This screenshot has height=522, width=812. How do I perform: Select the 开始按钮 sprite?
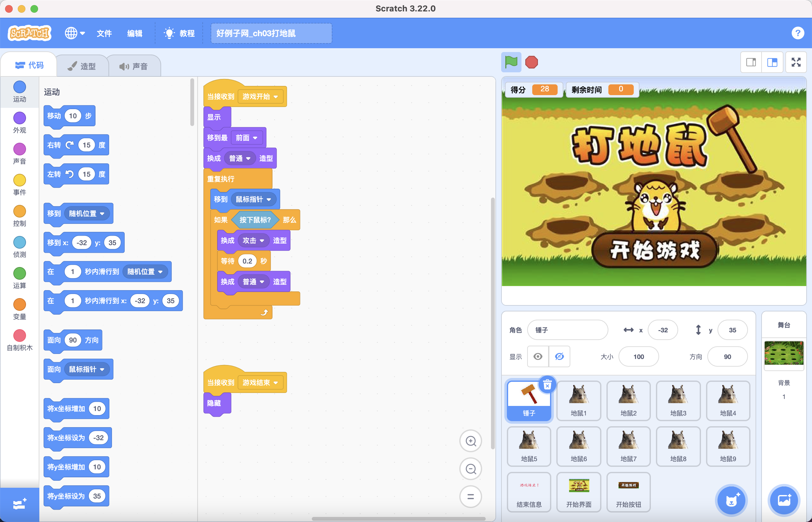pyautogui.click(x=628, y=492)
